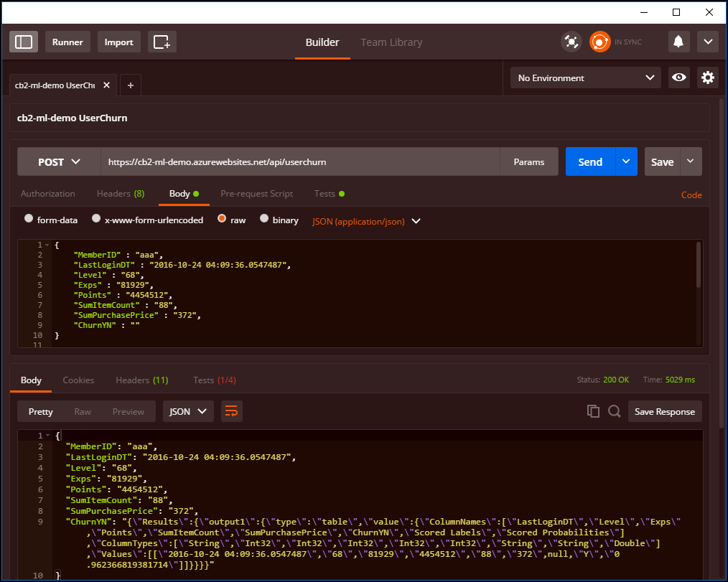The image size is (728, 582).
Task: Copy the response to clipboard
Action: pos(593,411)
